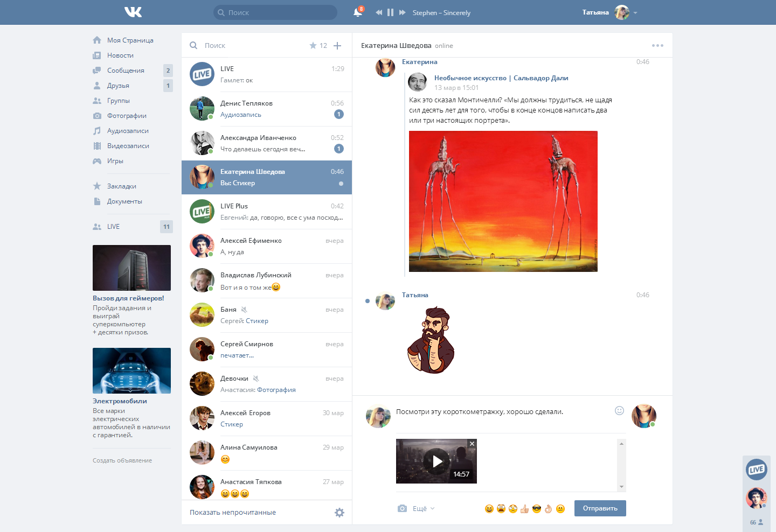Open the emoji smiley picker in message field
Screen dimensions: 776x532
619,411
